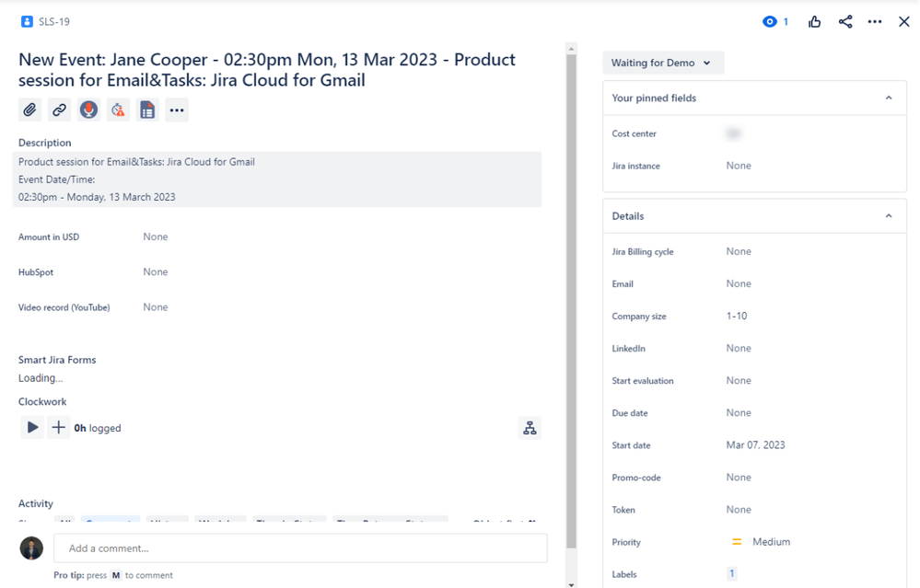Switch to the History activity tab
This screenshot has width=920, height=588.
[167, 522]
